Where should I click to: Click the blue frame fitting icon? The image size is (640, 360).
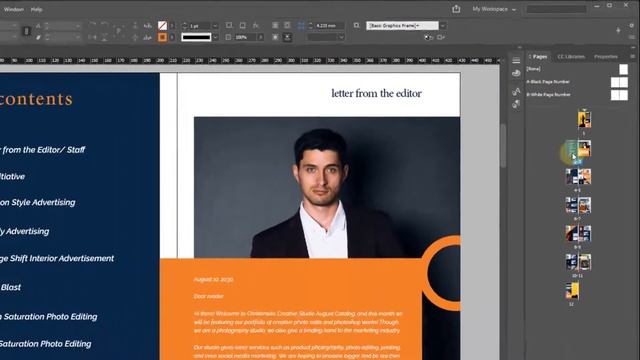click(301, 26)
